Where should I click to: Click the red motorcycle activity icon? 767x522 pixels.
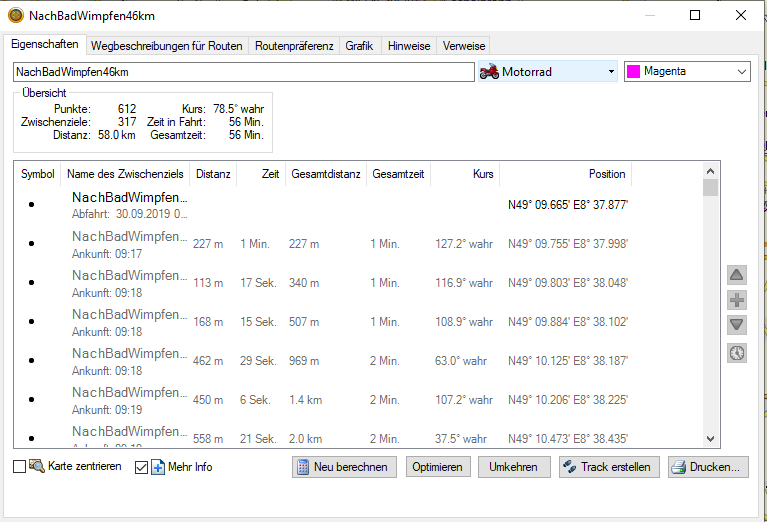(490, 72)
